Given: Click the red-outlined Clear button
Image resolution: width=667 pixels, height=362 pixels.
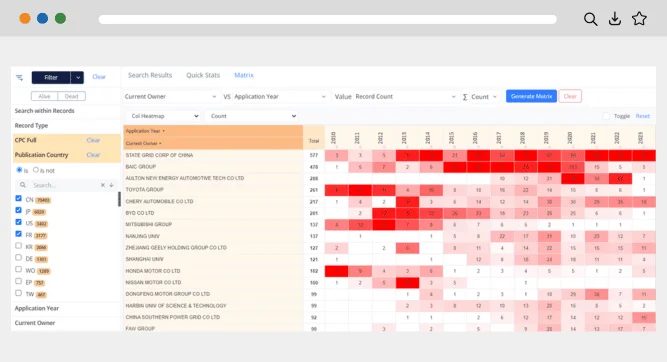Looking at the screenshot, I should [570, 96].
